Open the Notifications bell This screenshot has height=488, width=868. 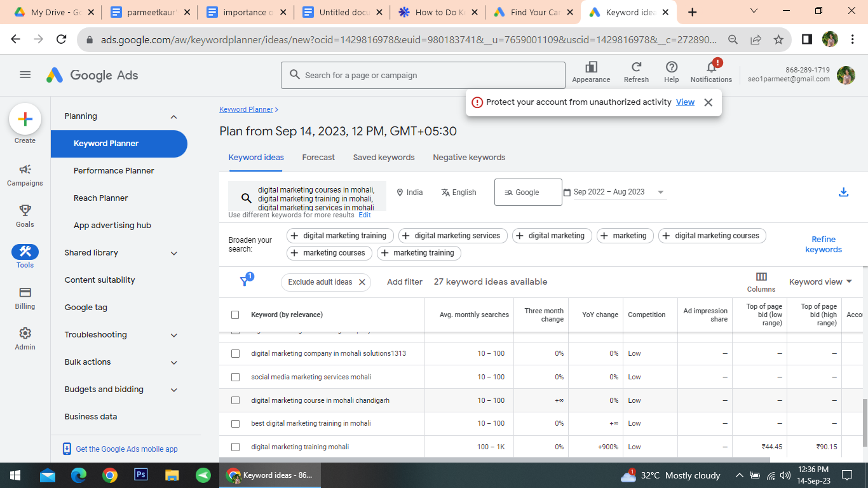coord(711,72)
